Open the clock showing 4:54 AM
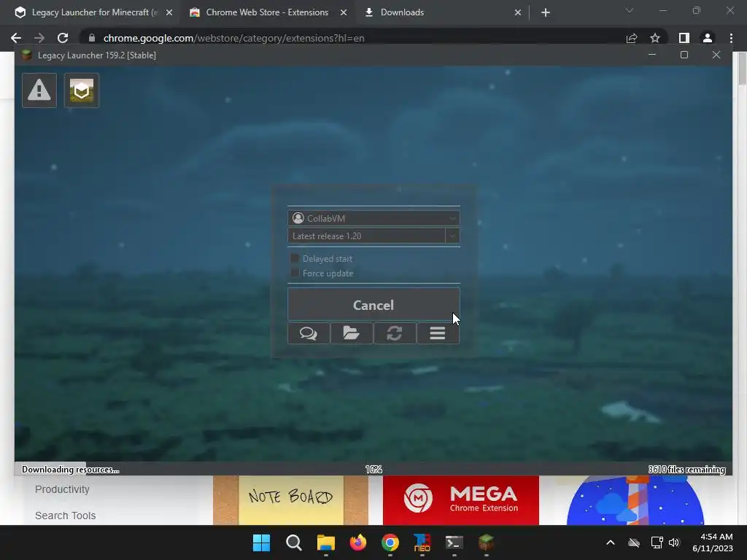The height and width of the screenshot is (560, 747). tap(712, 542)
